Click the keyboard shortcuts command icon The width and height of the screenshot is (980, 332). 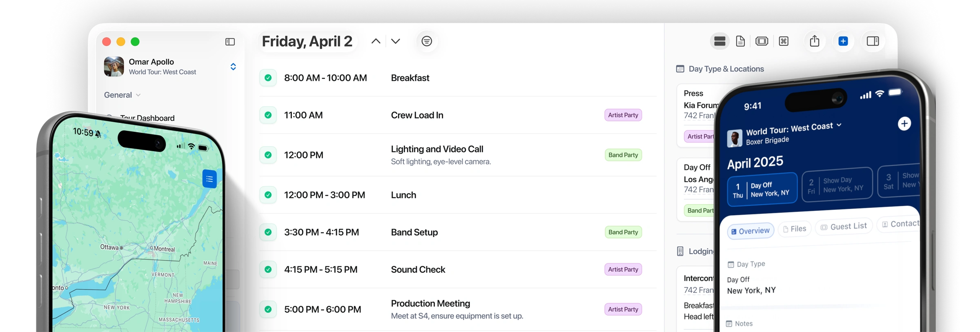click(784, 41)
